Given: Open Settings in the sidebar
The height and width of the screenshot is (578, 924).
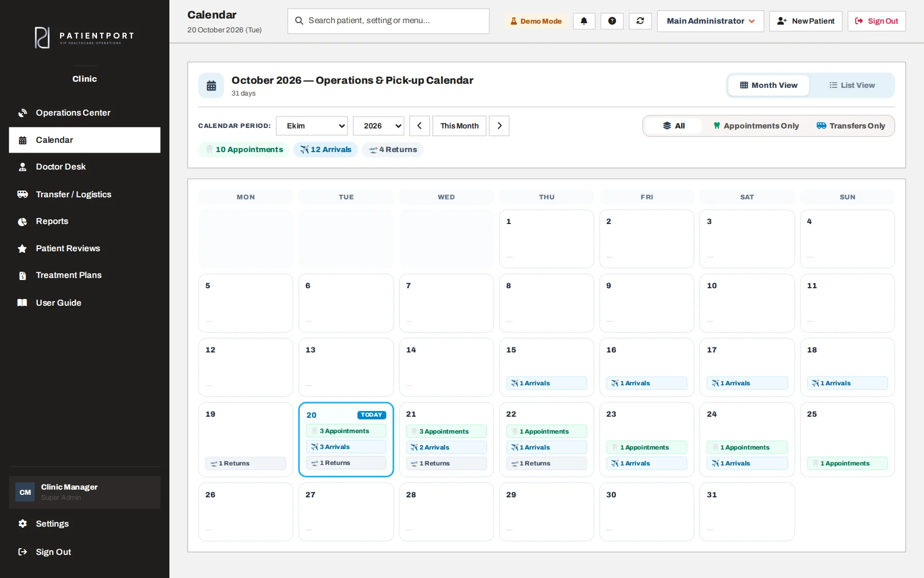Looking at the screenshot, I should 85,524.
